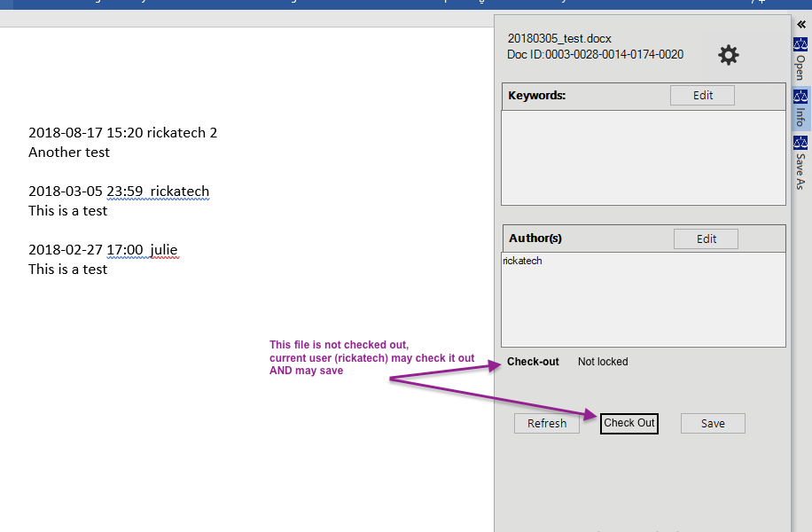
Task: Collapse the side panel with double chevron
Action: pyautogui.click(x=801, y=24)
